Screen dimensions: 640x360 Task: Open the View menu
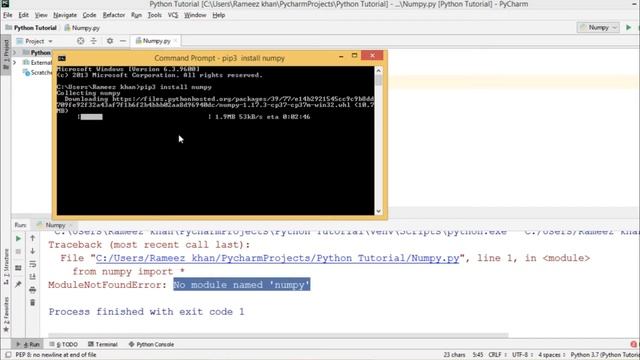(x=41, y=15)
